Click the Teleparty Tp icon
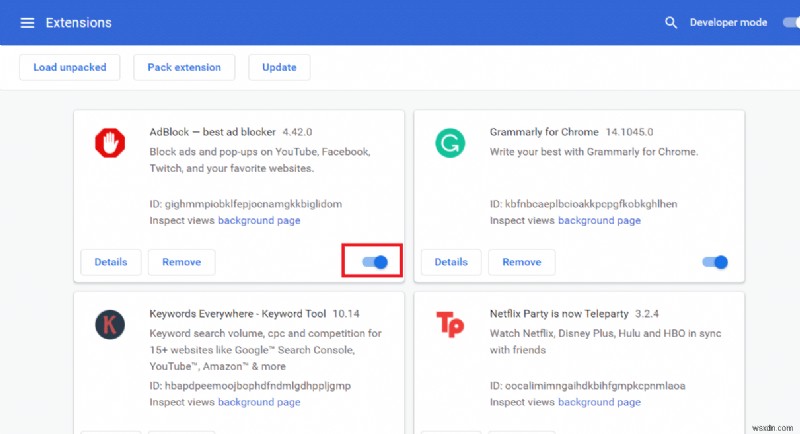800x434 pixels. point(450,324)
